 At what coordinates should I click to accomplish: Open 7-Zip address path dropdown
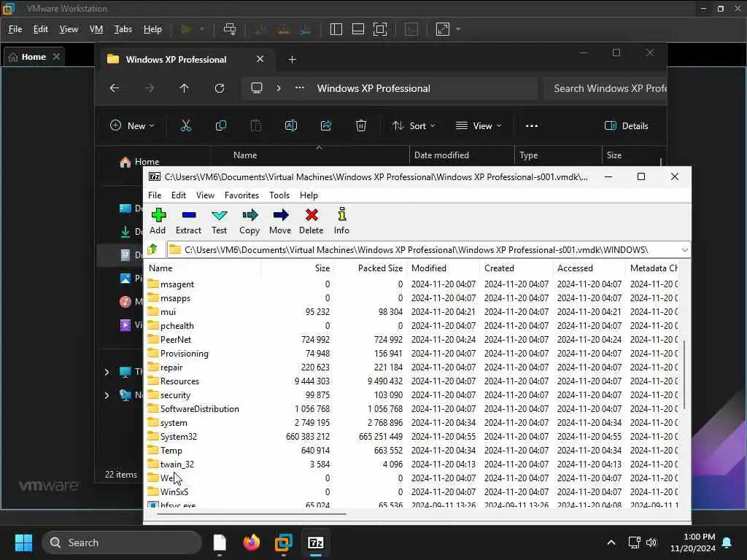684,249
